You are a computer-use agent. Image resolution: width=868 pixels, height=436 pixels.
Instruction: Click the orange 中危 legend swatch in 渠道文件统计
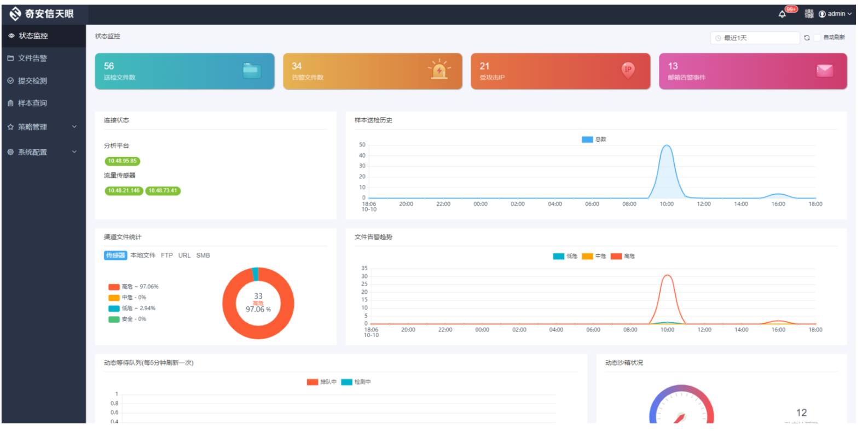tap(114, 298)
